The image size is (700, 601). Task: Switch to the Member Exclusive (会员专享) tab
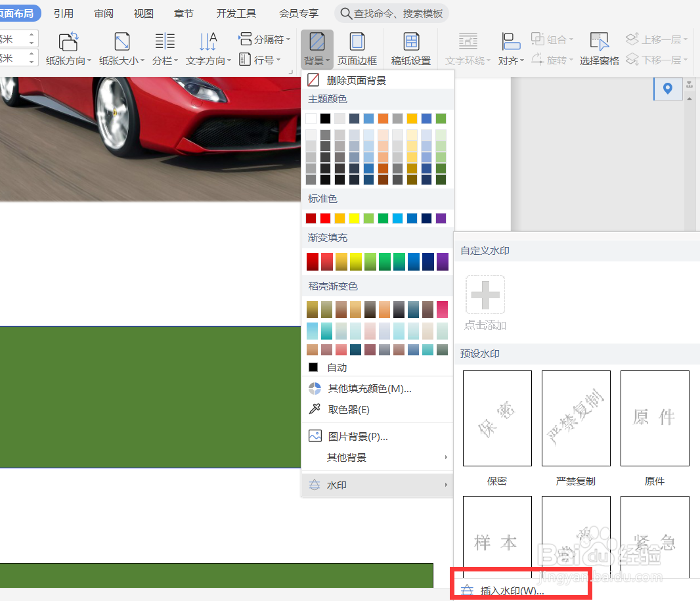click(x=299, y=13)
